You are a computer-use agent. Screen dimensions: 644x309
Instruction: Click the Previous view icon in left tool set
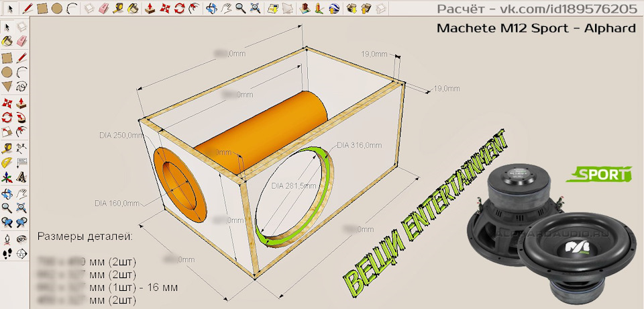[7, 222]
